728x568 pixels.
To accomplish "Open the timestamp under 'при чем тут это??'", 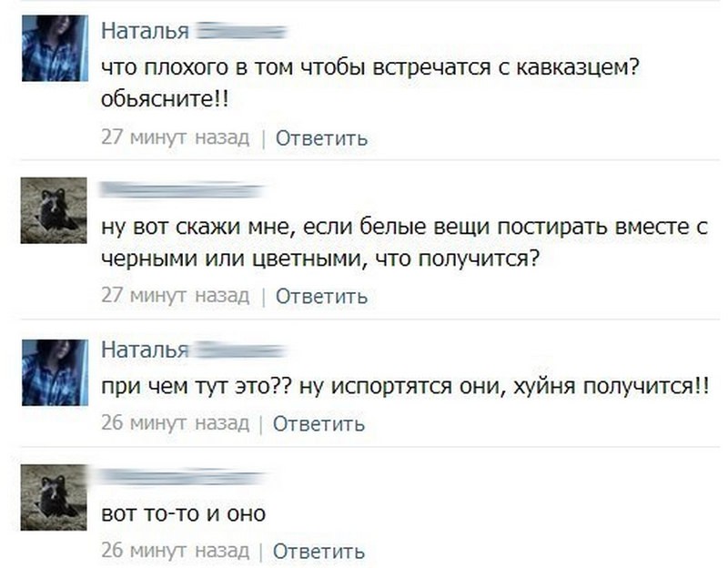I will point(175,423).
